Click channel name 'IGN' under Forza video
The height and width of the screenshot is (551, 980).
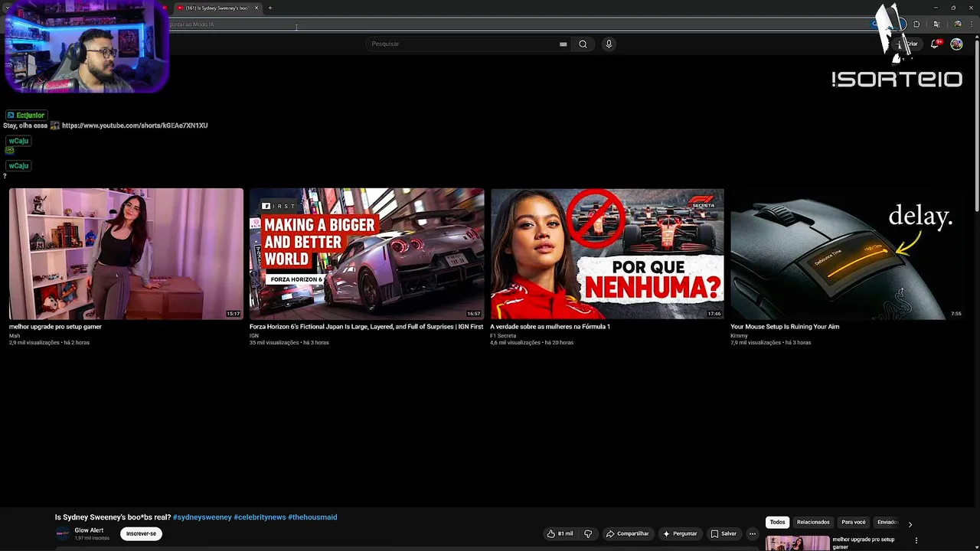[254, 336]
